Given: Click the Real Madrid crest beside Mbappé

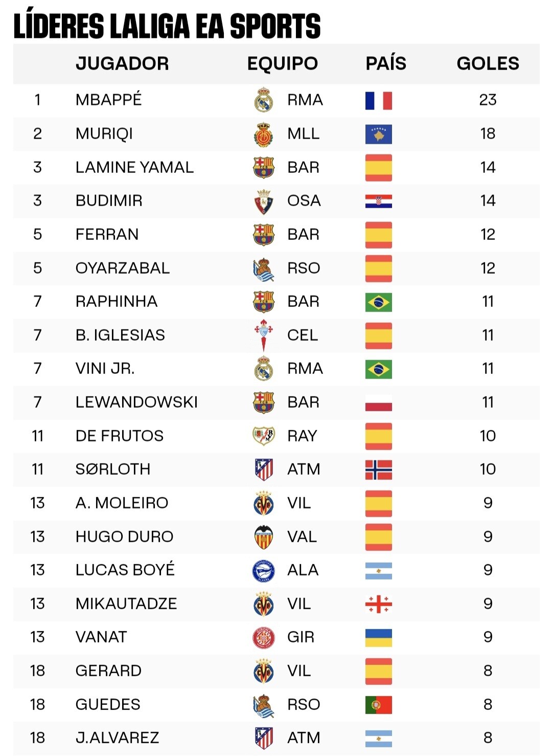Looking at the screenshot, I should pos(264,100).
